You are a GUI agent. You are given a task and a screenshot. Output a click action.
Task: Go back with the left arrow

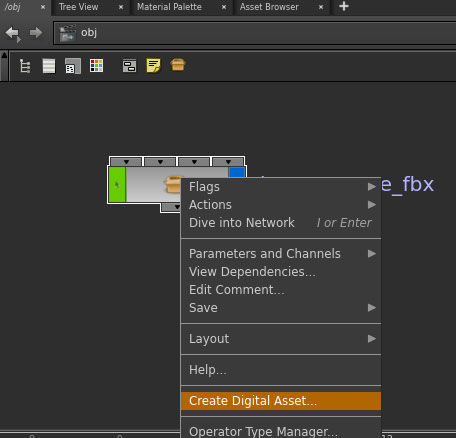point(13,33)
